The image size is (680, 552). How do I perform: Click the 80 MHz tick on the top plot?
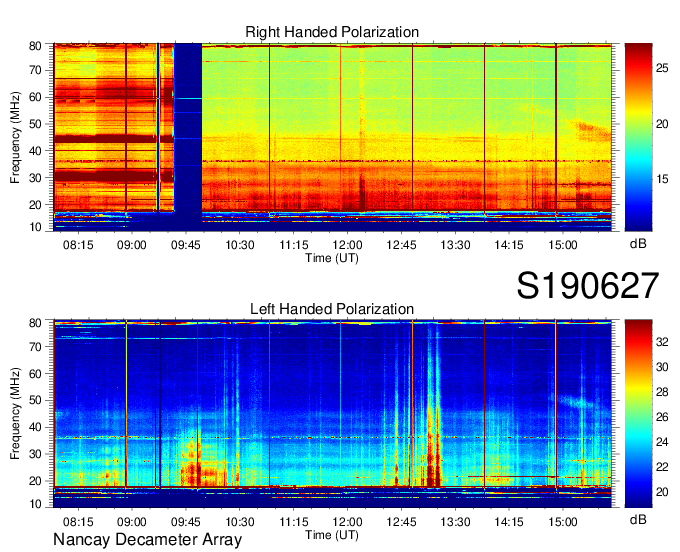[x=35, y=46]
